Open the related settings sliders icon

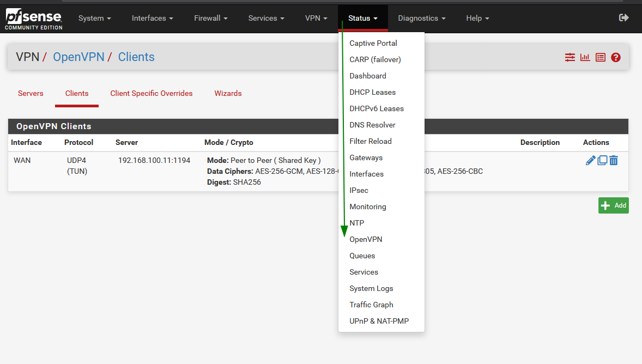570,57
